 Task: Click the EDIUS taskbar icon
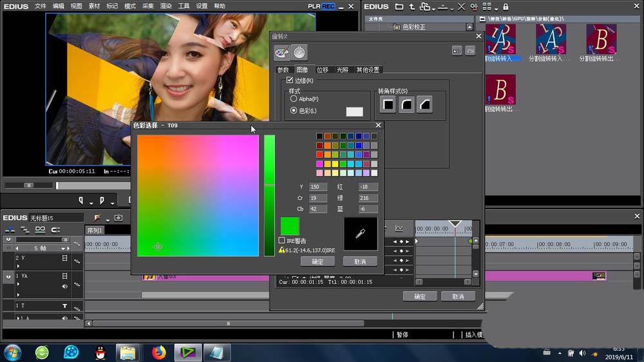[x=187, y=352]
